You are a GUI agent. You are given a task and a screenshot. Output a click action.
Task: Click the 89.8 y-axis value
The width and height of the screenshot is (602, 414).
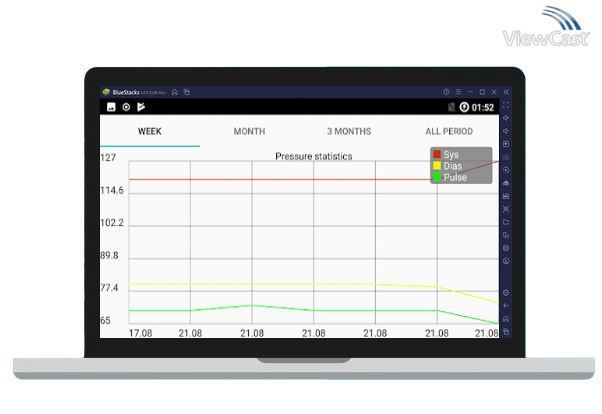[109, 255]
